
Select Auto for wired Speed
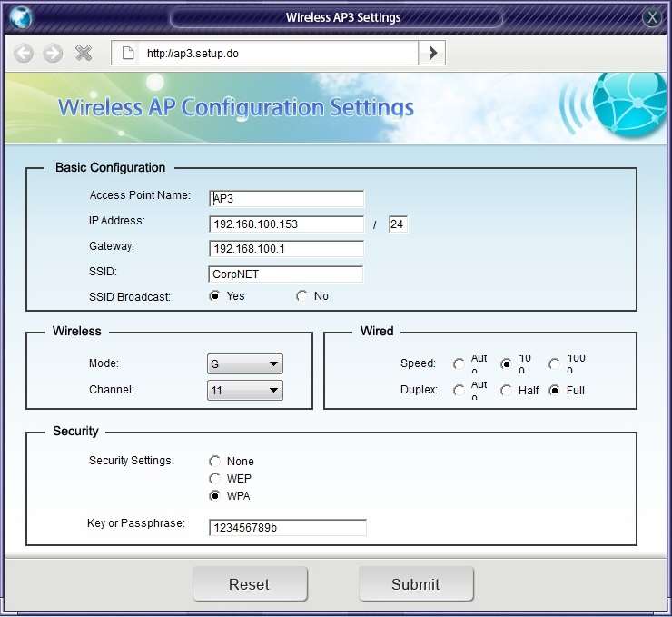[x=459, y=364]
